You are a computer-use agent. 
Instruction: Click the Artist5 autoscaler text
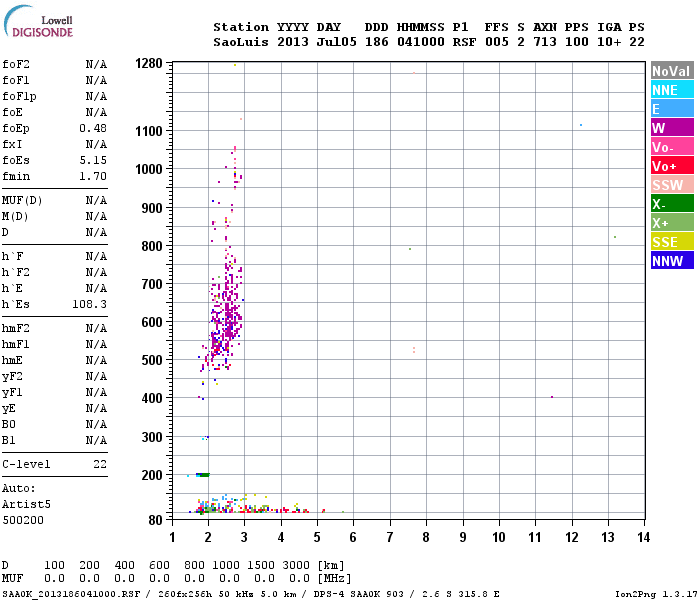coord(26,504)
